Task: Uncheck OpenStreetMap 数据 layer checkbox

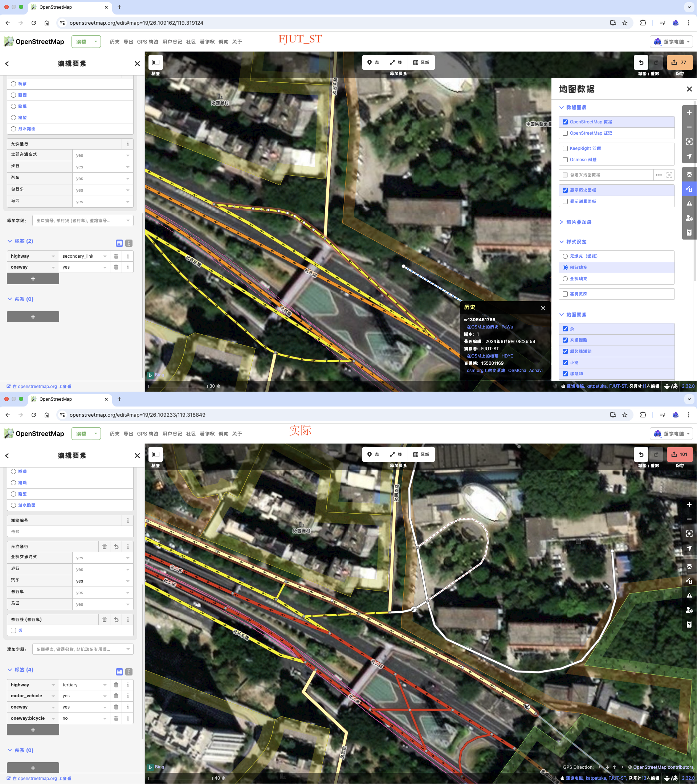Action: 565,122
